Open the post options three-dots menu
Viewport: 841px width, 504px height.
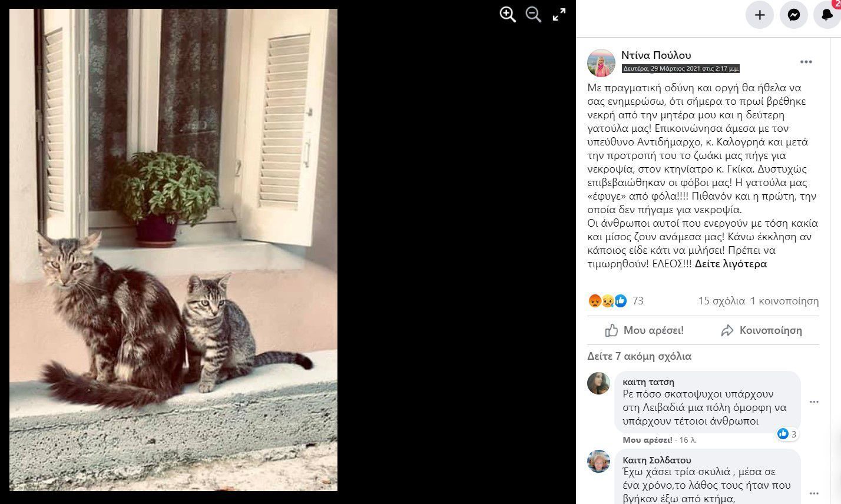coord(806,62)
